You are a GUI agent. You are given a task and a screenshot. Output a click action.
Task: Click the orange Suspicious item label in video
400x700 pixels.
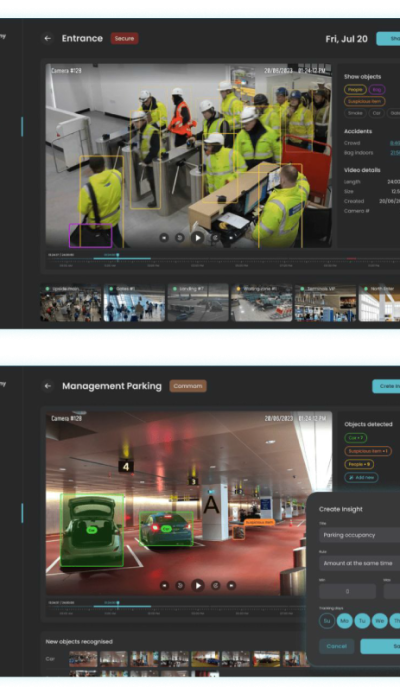coord(259,522)
